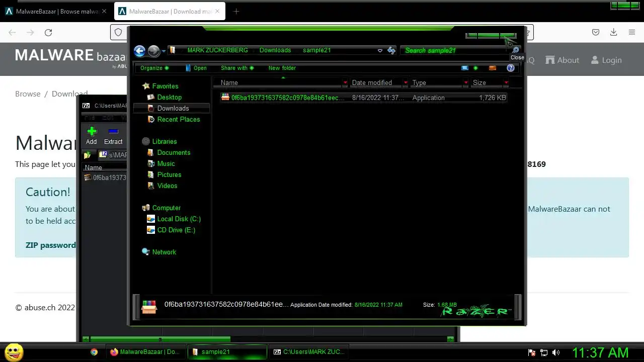Open Firefox downloads panel
This screenshot has height=362, width=644.
point(613,32)
